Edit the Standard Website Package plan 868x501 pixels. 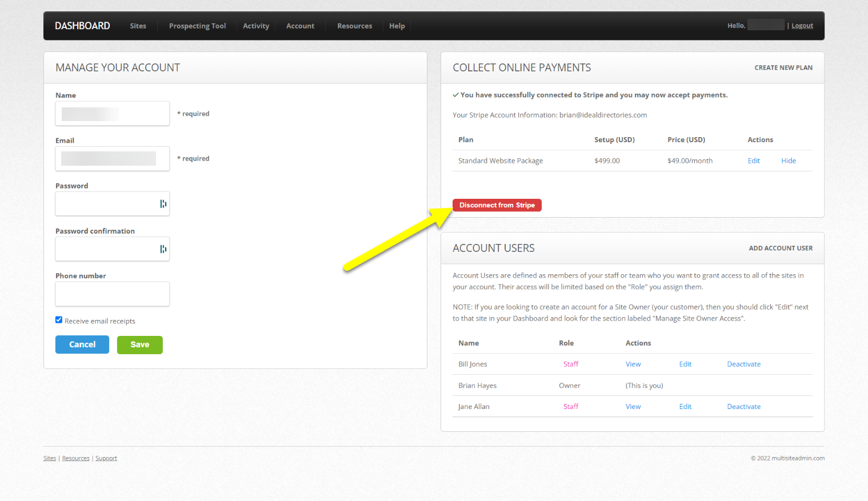[x=754, y=161]
